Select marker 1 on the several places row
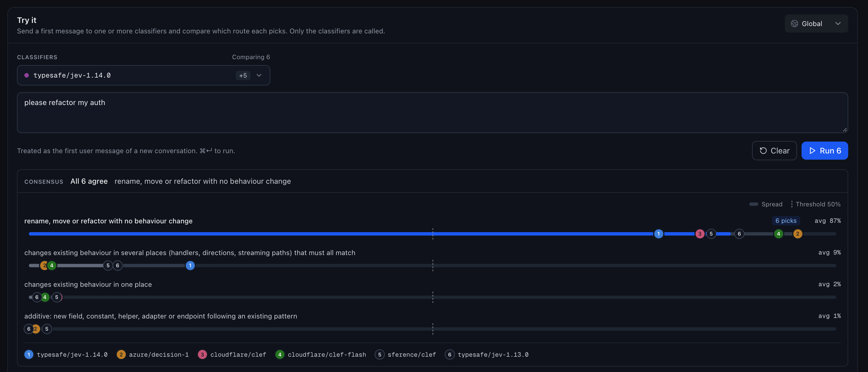 pos(190,266)
